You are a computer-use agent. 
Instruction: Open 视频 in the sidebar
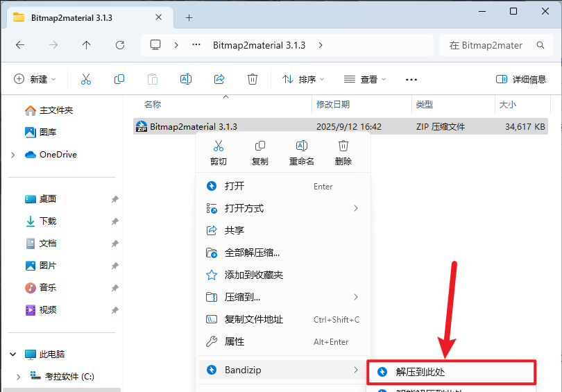click(x=40, y=310)
